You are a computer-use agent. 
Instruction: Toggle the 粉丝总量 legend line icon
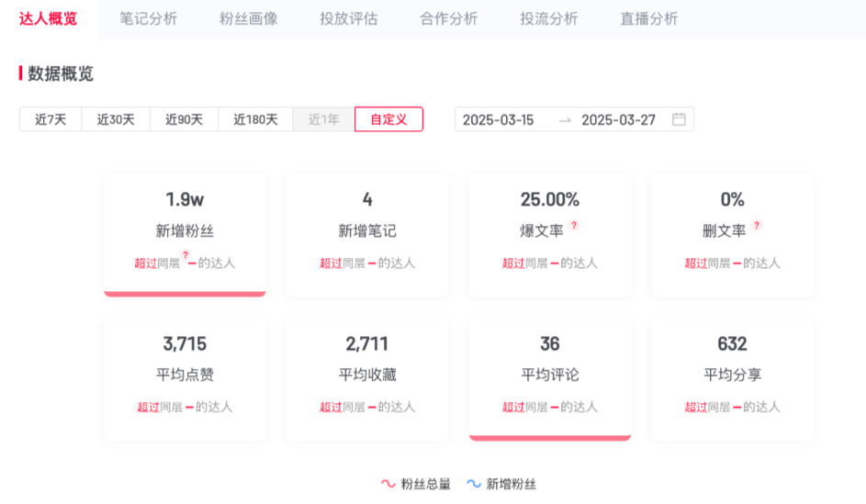pos(388,484)
